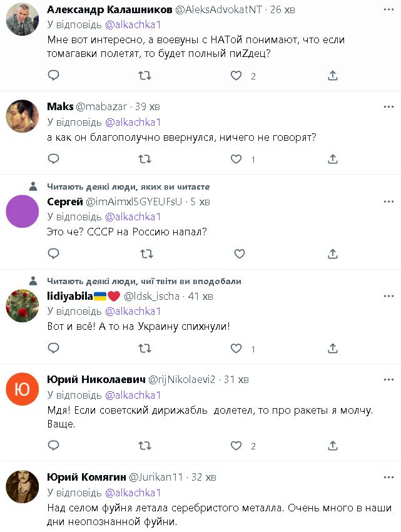Retweet lidiyabila's tweet about Украину

(145, 349)
